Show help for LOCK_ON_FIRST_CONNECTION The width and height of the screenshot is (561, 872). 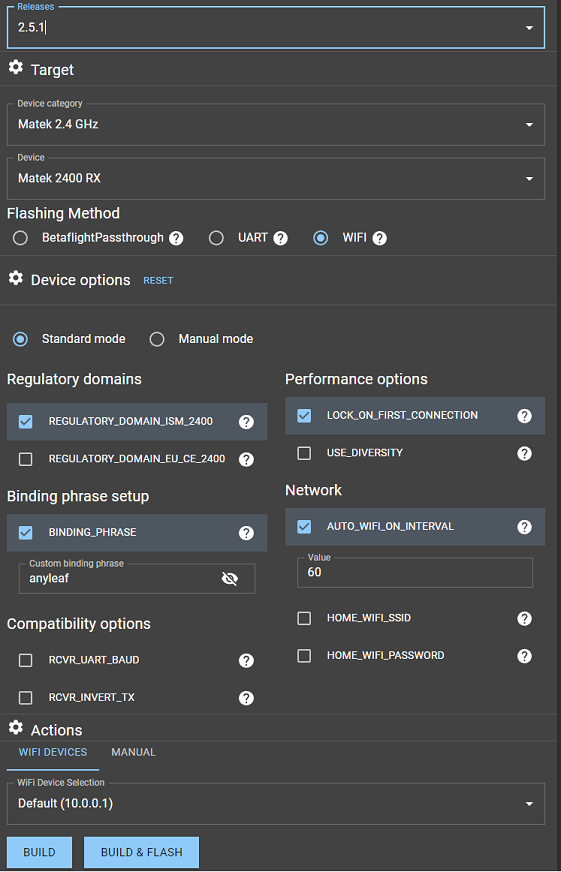[x=524, y=415]
